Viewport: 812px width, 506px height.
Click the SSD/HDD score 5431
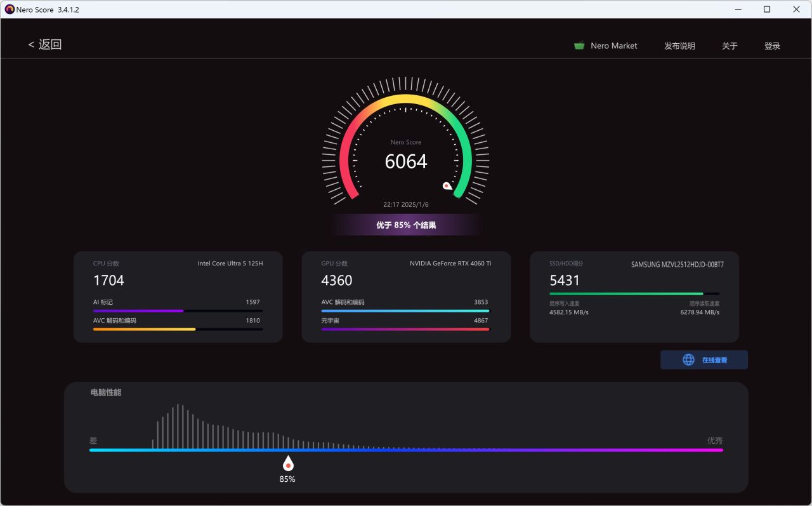click(x=565, y=280)
